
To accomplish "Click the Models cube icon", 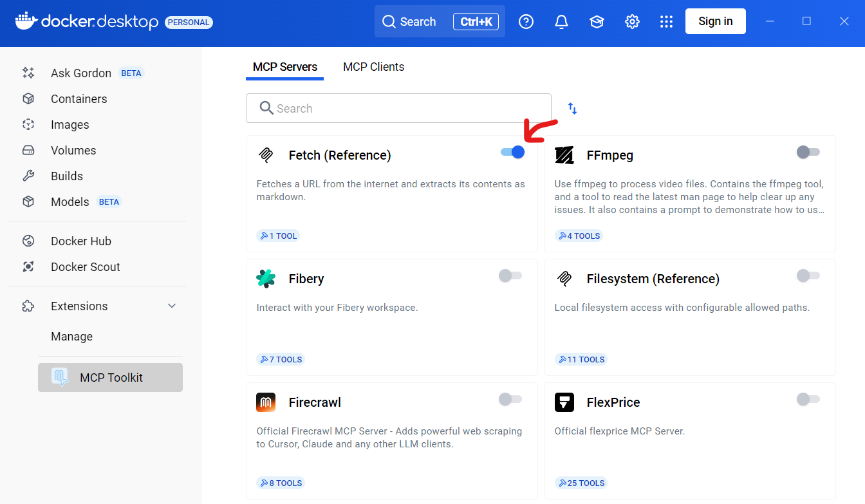I will coord(28,201).
